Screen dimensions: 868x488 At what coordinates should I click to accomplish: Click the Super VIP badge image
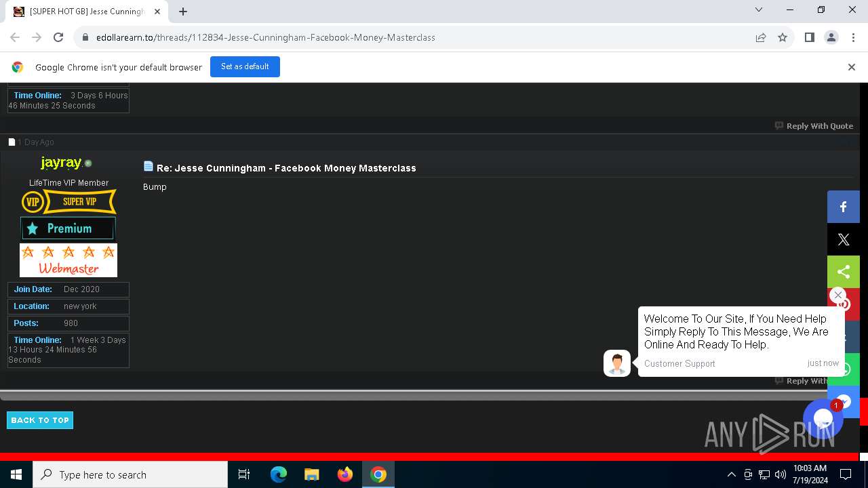click(68, 201)
